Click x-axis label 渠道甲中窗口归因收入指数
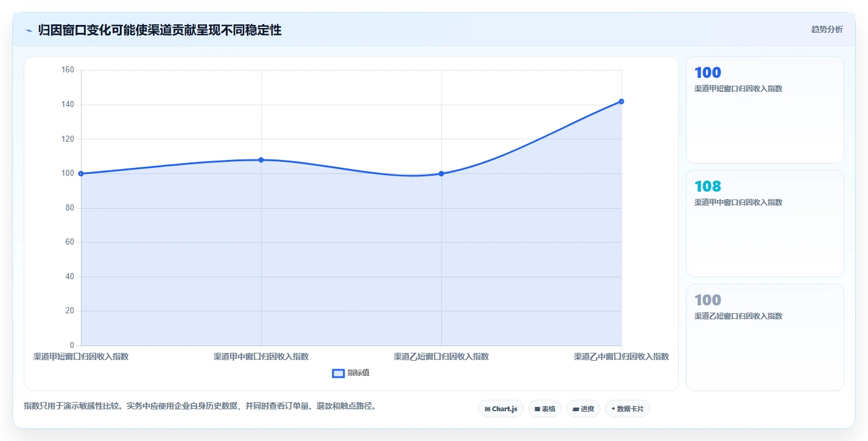Screen dimensions: 868x441 click(x=261, y=356)
